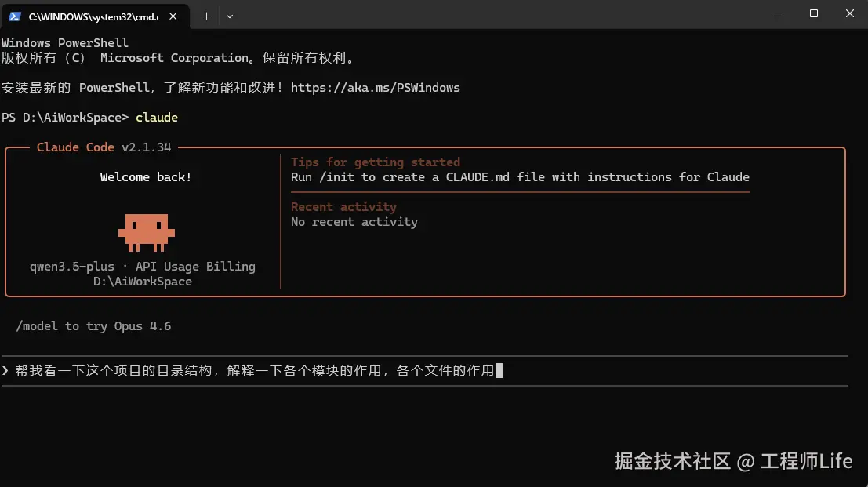
Task: Click the PowerShell icon on the tab
Action: pyautogui.click(x=15, y=16)
